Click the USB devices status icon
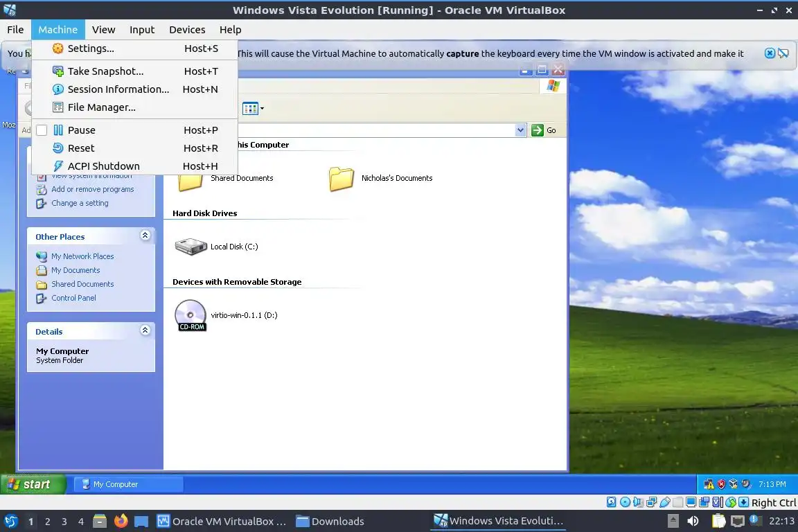This screenshot has height=532, width=798. click(665, 502)
